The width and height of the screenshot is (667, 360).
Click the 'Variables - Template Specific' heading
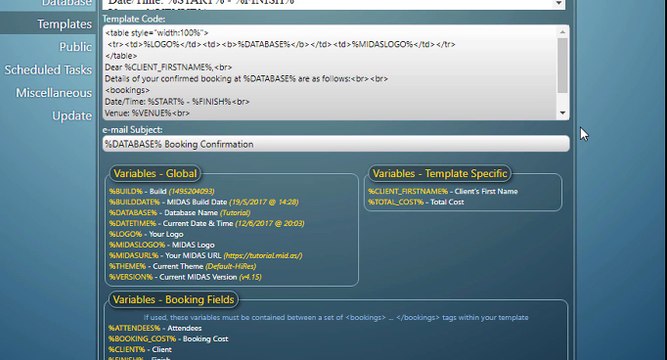point(440,174)
